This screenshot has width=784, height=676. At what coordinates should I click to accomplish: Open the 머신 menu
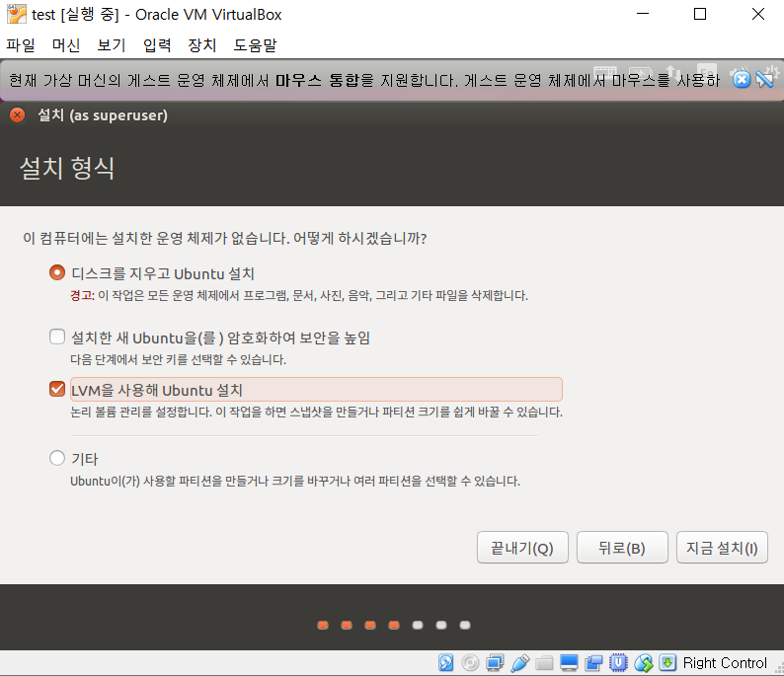pos(66,45)
